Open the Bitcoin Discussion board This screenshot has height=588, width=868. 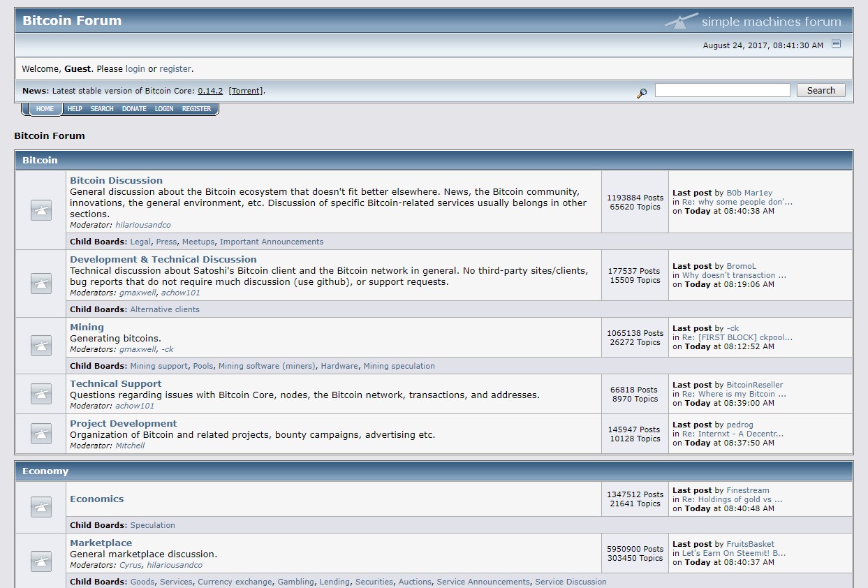tap(116, 180)
